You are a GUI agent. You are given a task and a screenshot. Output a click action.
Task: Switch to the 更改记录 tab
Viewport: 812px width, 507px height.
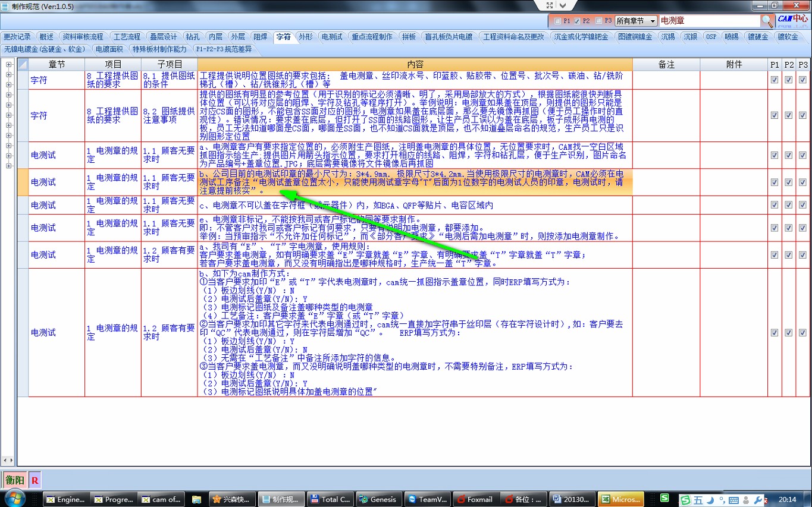pos(17,37)
